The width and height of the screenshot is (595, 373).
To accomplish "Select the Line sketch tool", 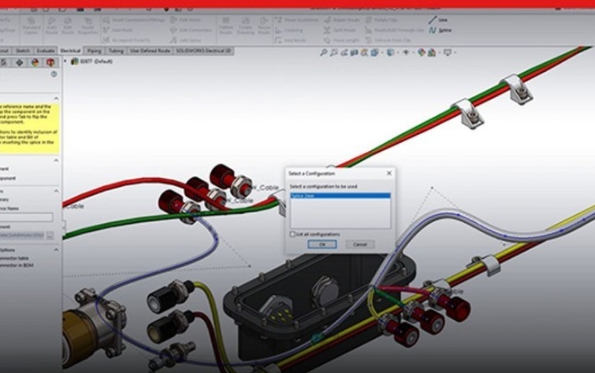I will click(x=438, y=20).
